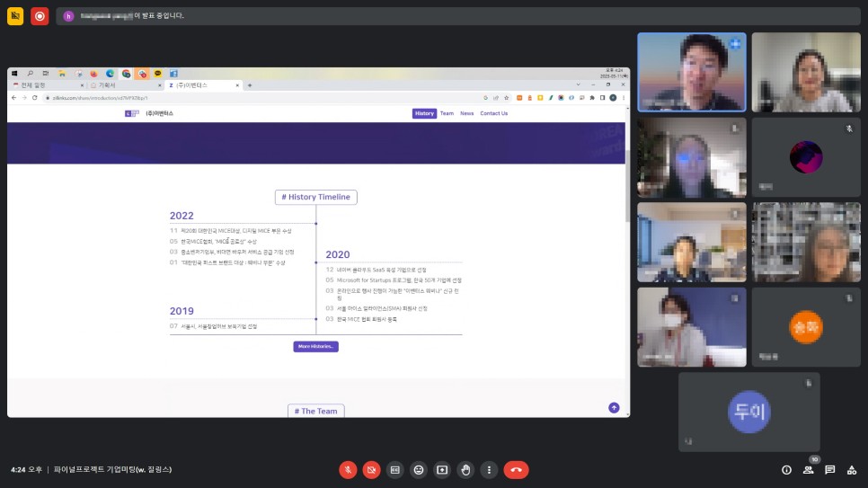The width and height of the screenshot is (868, 488).
Task: Unmute the microphone in the call bar
Action: point(348,469)
